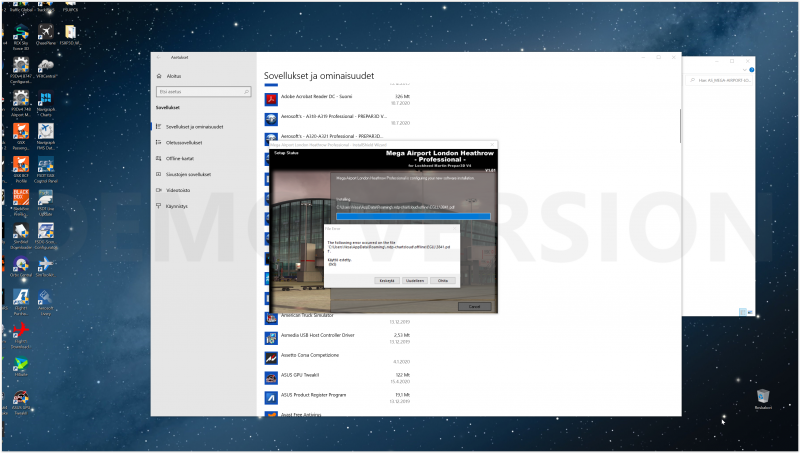This screenshot has height=453, width=800.
Task: Go to Aloitus home in Settings
Action: point(174,76)
